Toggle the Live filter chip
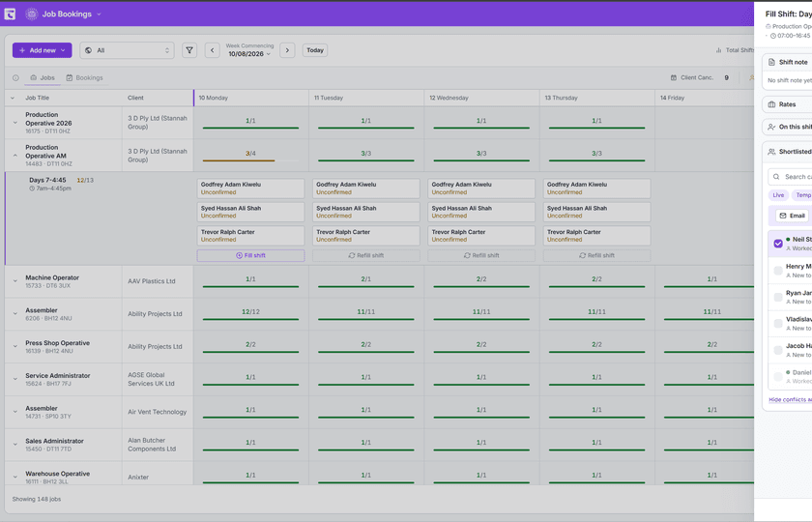The width and height of the screenshot is (812, 522). pyautogui.click(x=778, y=195)
